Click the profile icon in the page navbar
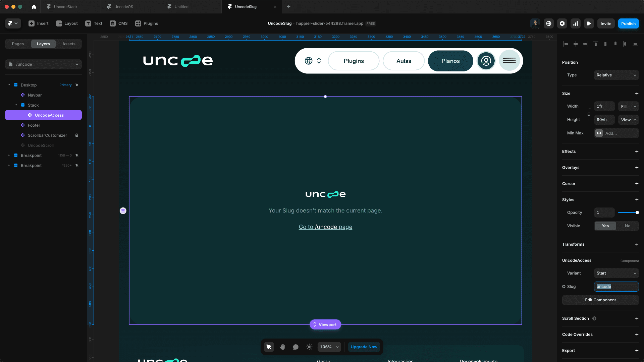644x362 pixels. [486, 61]
